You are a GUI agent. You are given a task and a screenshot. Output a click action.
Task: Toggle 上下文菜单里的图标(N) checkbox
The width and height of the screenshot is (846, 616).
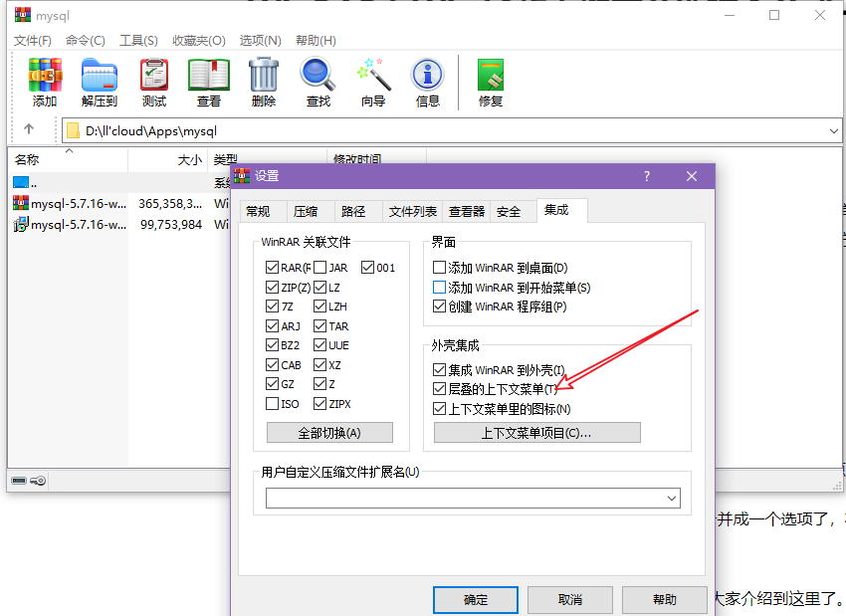point(439,409)
